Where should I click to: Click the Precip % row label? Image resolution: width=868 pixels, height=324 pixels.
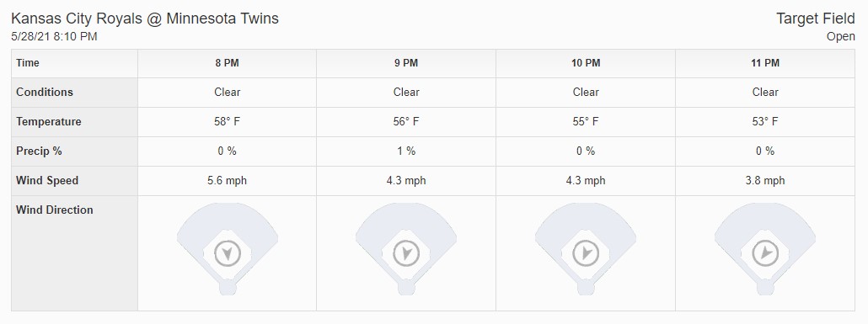tap(39, 151)
